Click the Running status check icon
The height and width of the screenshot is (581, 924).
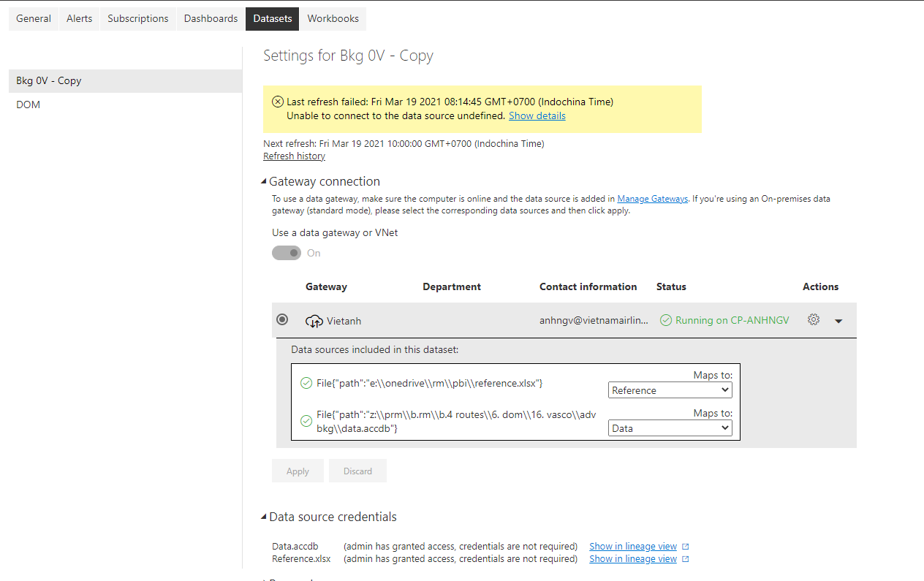pyautogui.click(x=665, y=320)
